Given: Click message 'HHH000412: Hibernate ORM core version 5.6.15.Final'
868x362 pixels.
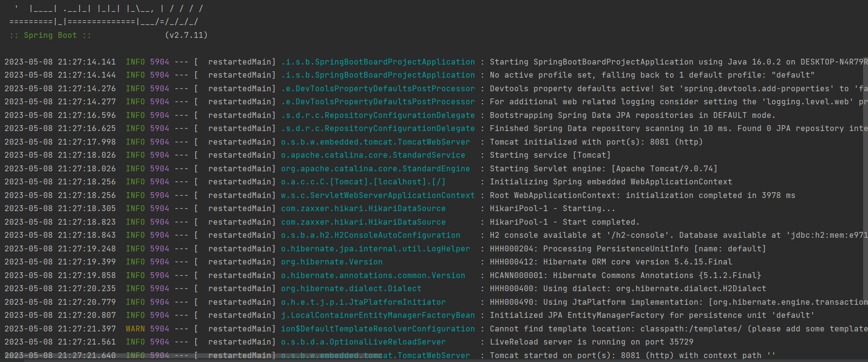Looking at the screenshot, I should click(x=611, y=262).
